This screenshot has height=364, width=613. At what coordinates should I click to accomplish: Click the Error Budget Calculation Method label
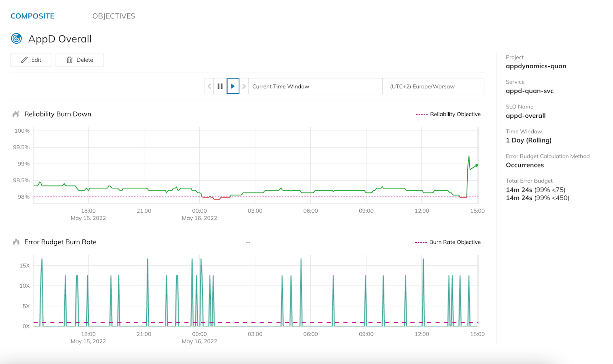(x=548, y=156)
